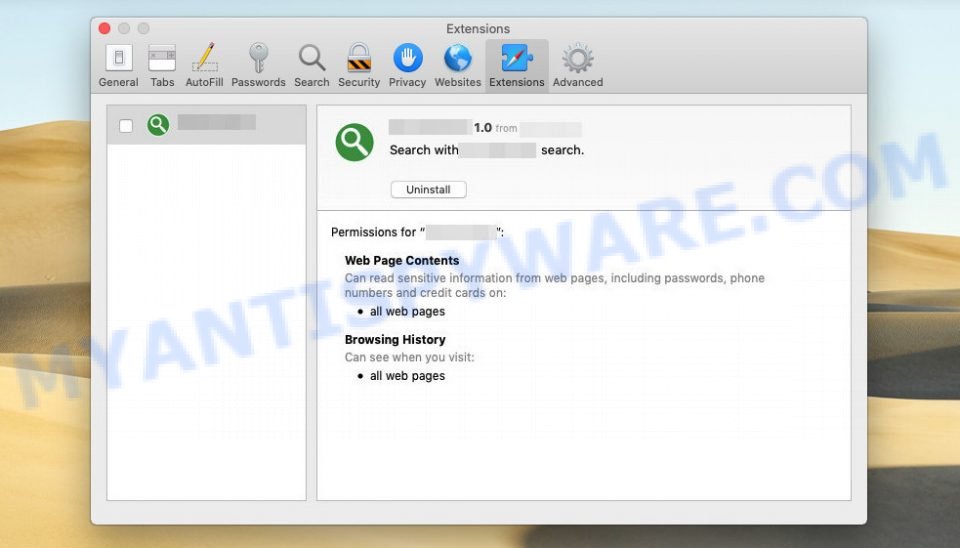Screen dimensions: 960x548
Task: Open the General preferences pane
Action: click(x=118, y=66)
